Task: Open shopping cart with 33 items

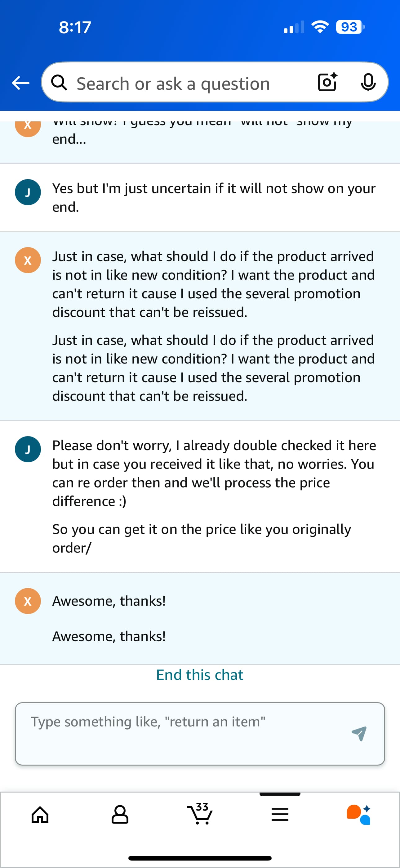Action: coord(200,814)
